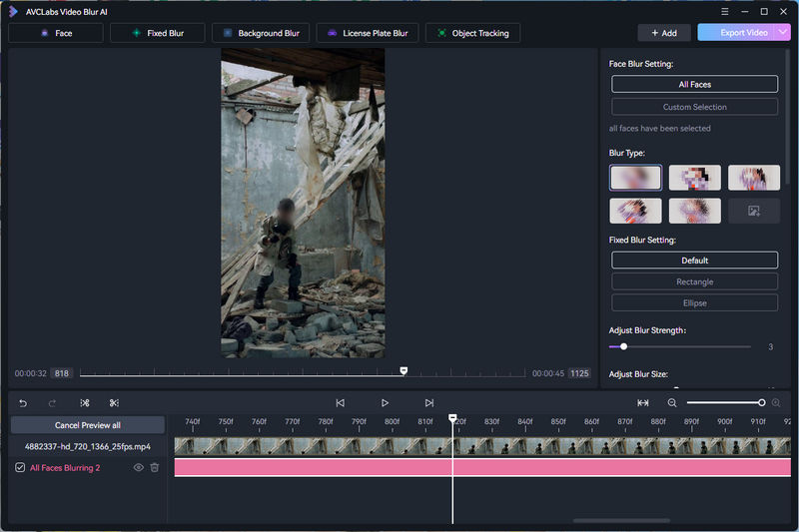This screenshot has width=799, height=532.
Task: Select the Ellipse fixed blur shape
Action: click(694, 303)
